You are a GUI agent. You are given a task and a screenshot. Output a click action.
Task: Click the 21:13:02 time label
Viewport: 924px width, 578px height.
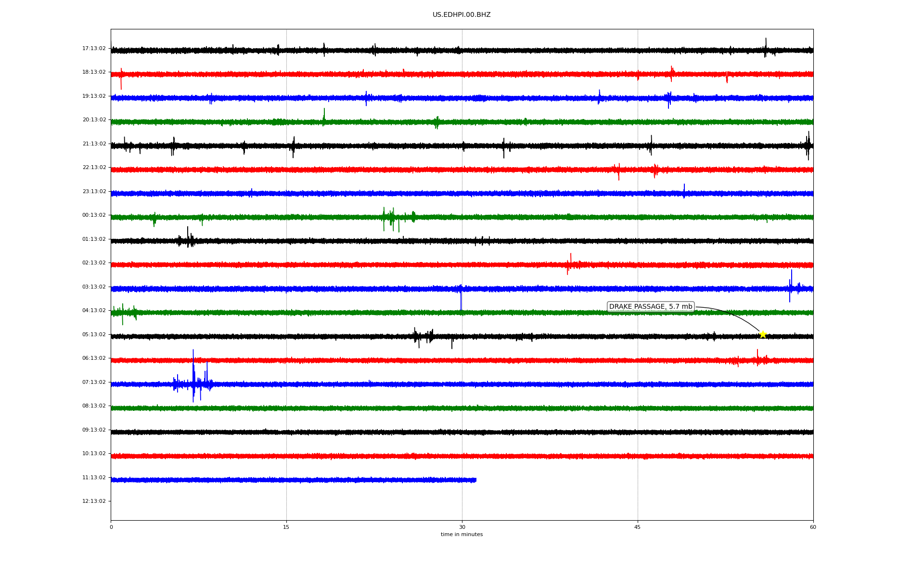click(94, 144)
